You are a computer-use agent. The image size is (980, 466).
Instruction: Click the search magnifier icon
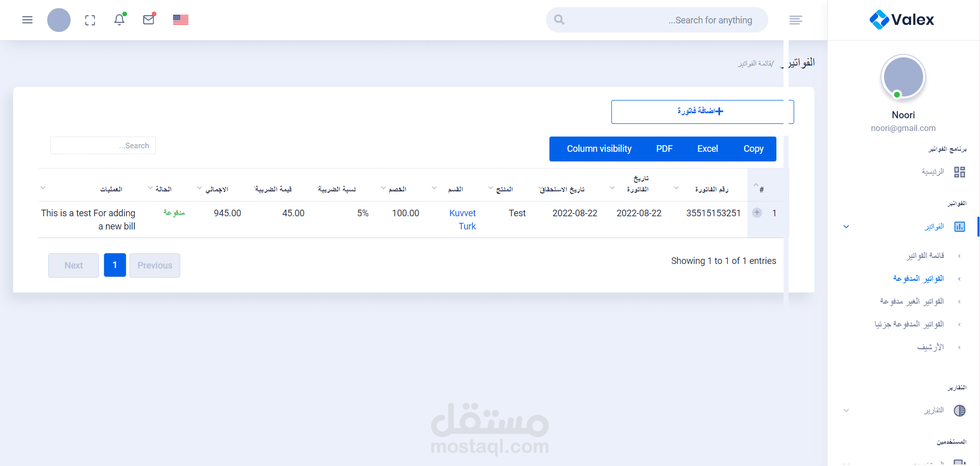coord(559,20)
